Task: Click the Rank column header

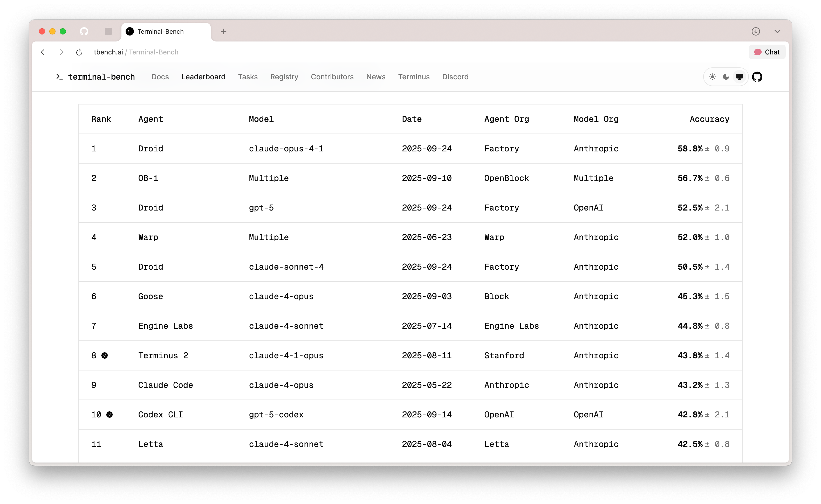Action: click(x=101, y=119)
